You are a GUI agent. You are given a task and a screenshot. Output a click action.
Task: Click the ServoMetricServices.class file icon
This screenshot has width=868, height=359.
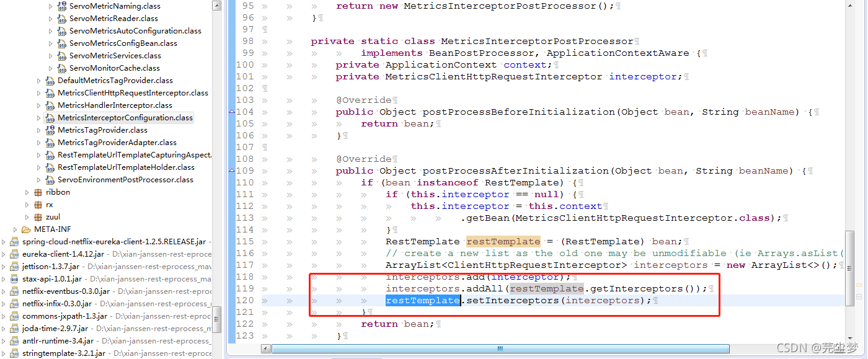(62, 56)
